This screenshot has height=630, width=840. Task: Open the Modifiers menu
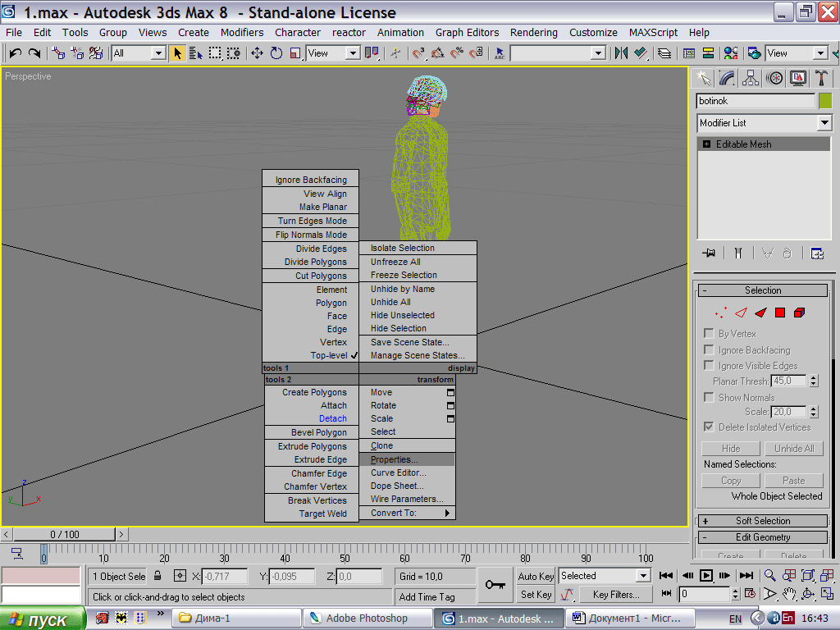[x=242, y=32]
